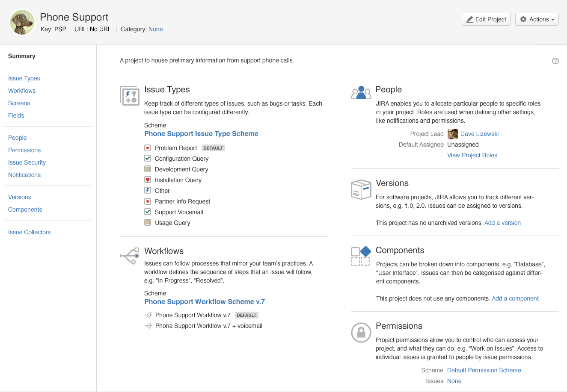Click the DEFAULT badge beside Problem Report
Image resolution: width=567 pixels, height=392 pixels.
213,148
